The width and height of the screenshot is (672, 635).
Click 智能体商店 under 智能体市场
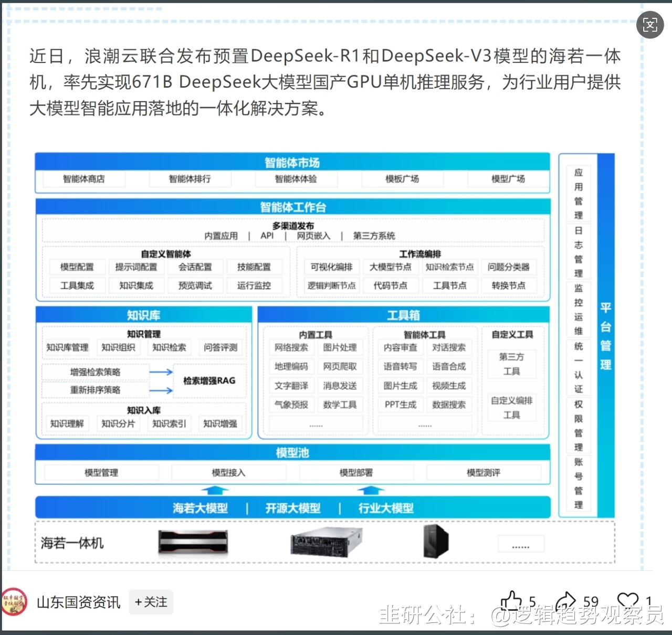83,179
